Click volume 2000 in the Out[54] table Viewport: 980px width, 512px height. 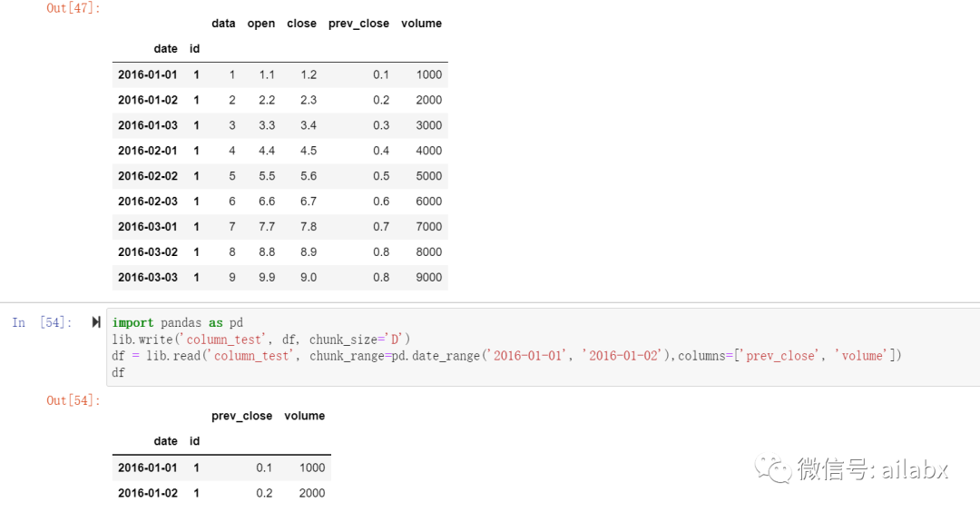tap(312, 493)
